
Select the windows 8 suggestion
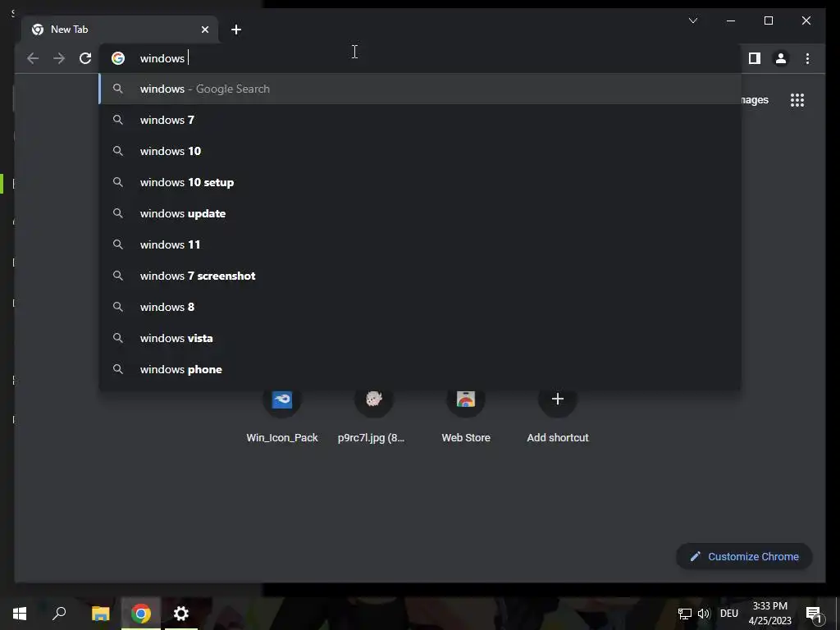click(421, 307)
